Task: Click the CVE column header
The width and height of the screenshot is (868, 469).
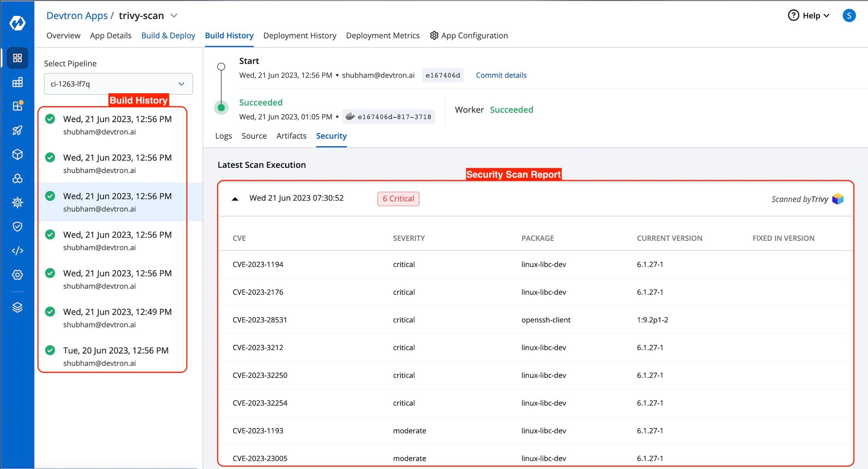Action: point(239,238)
